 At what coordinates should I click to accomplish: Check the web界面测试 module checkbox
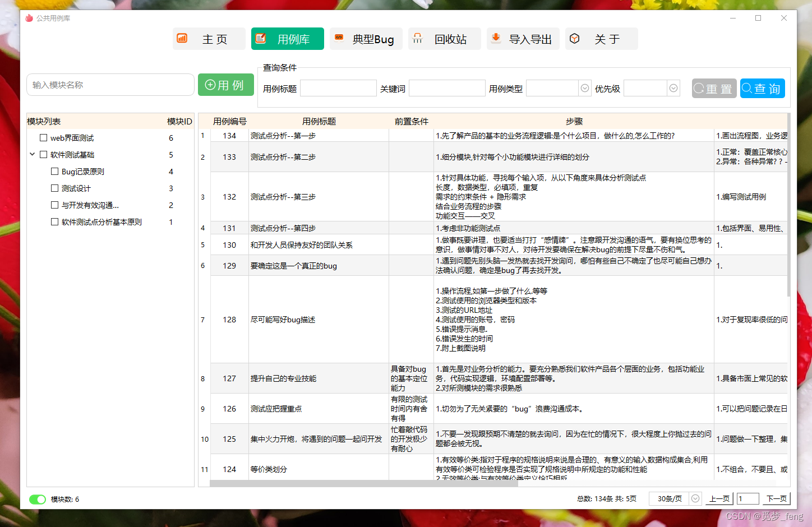point(43,137)
